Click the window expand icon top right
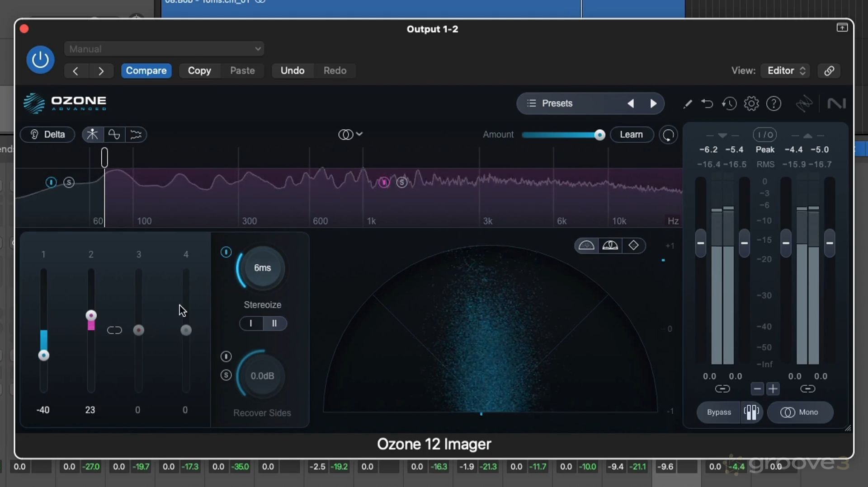Screen dimensions: 868x487 (842, 28)
